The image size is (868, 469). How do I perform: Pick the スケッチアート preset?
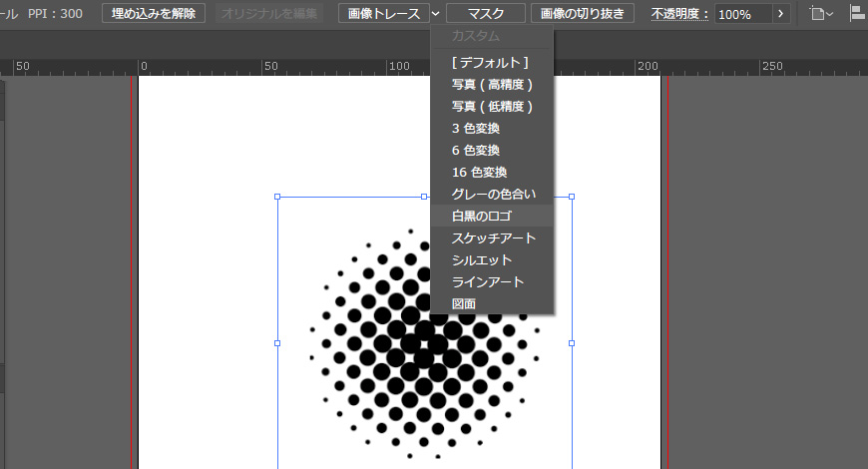click(494, 237)
